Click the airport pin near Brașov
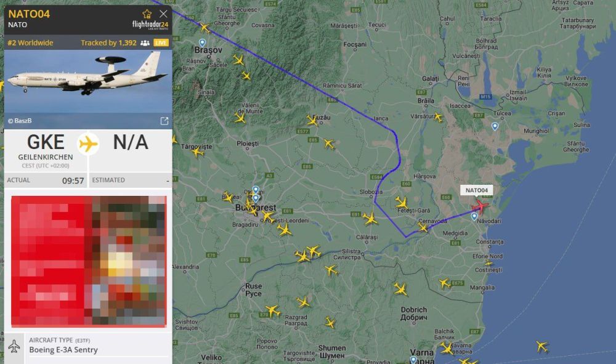Screen dimensions: 616x364 point(202,42)
